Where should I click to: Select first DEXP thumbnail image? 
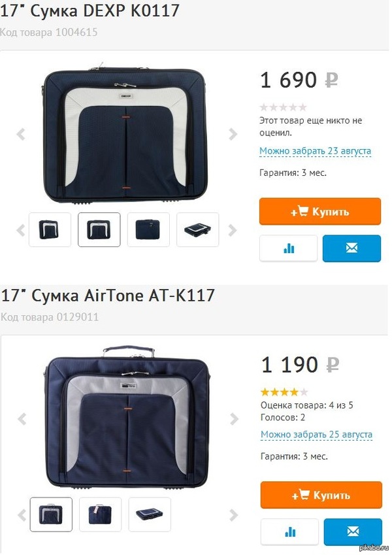(x=50, y=229)
